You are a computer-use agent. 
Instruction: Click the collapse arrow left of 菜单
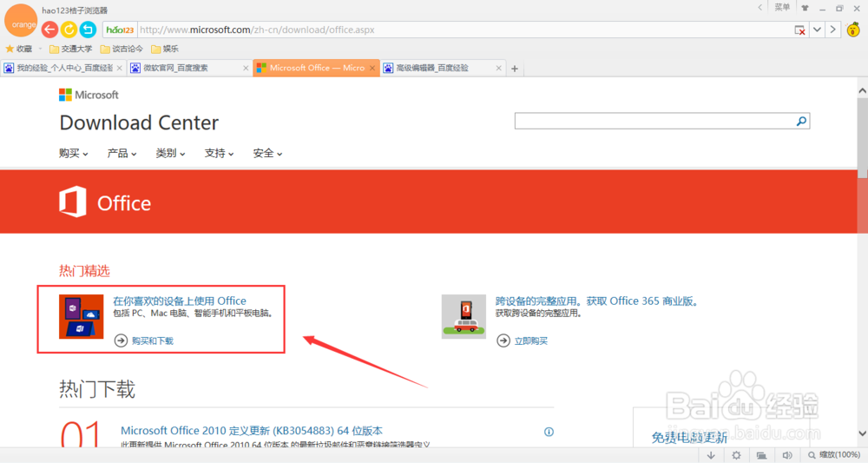click(760, 7)
